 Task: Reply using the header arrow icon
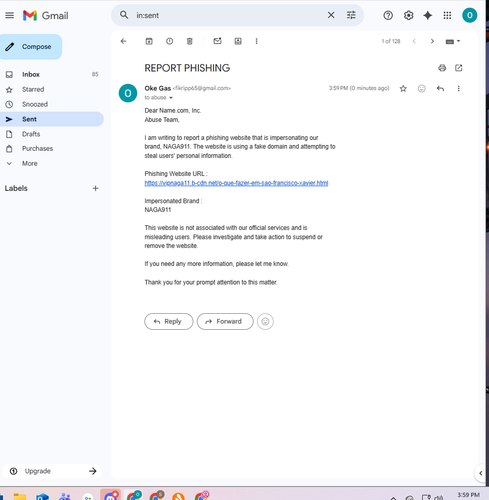click(x=440, y=88)
